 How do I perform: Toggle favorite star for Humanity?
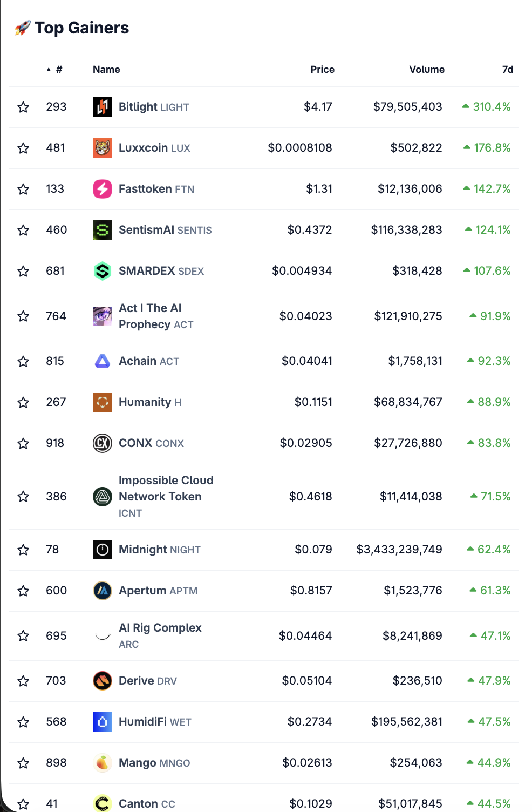(23, 402)
